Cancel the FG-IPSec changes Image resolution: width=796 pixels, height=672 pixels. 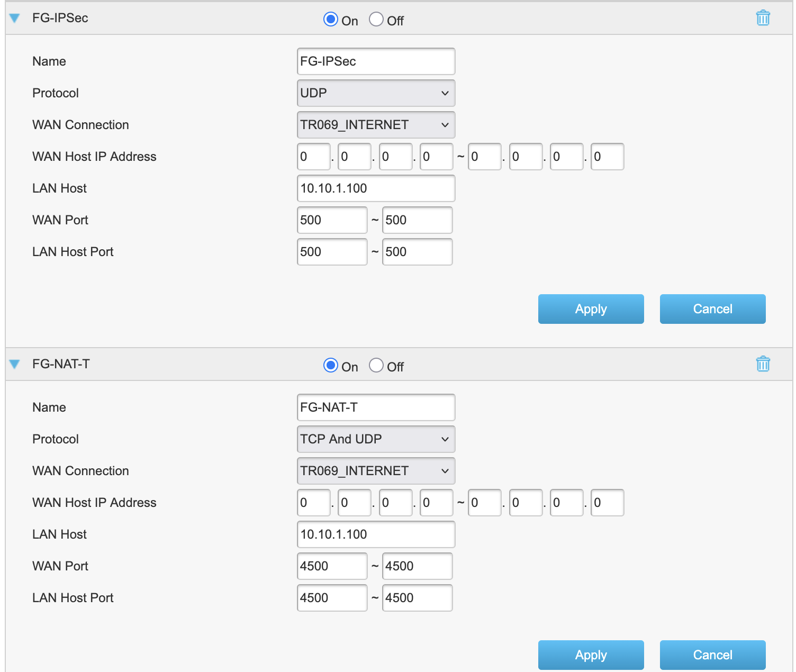tap(712, 309)
